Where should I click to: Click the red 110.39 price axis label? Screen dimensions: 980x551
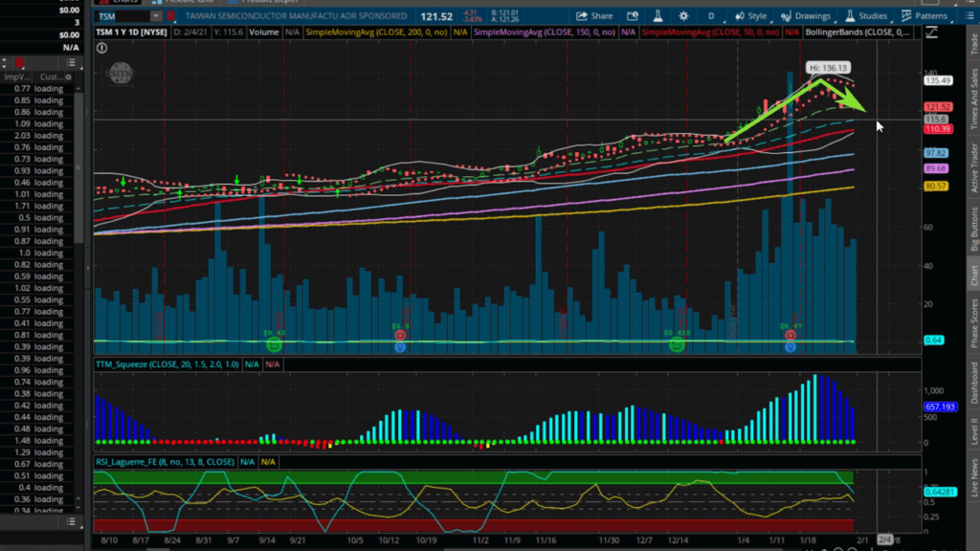click(938, 129)
